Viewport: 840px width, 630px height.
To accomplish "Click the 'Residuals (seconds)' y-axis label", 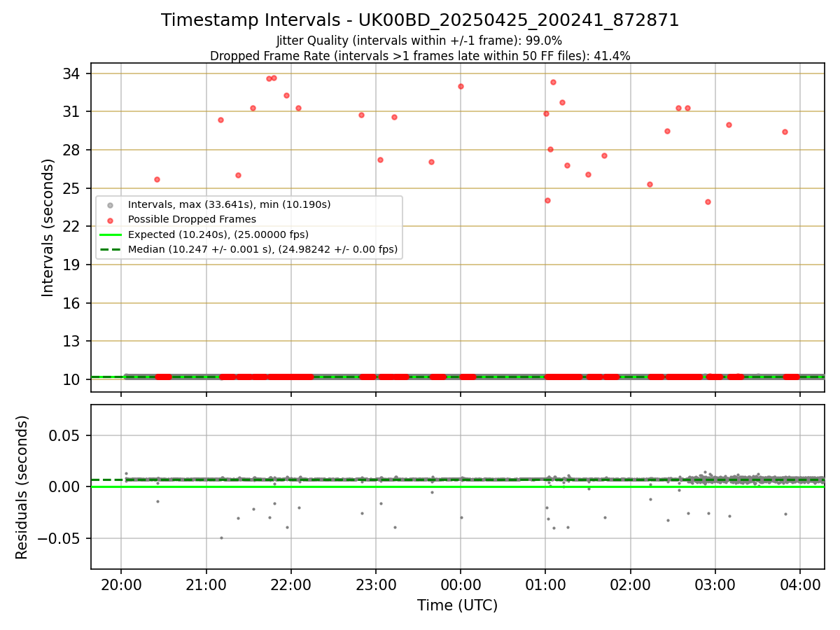I will (22, 487).
